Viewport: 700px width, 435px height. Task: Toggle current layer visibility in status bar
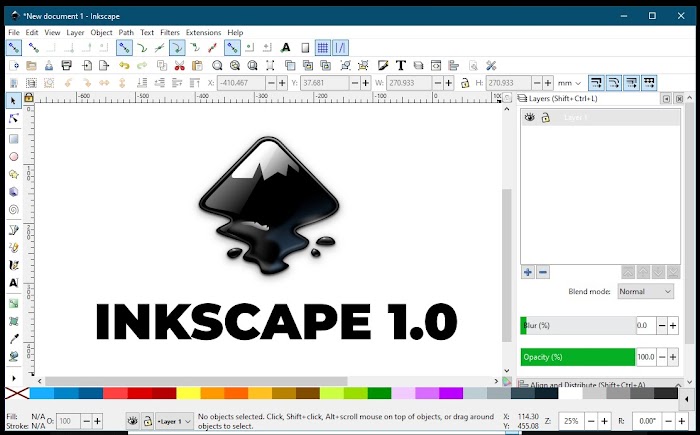click(133, 421)
